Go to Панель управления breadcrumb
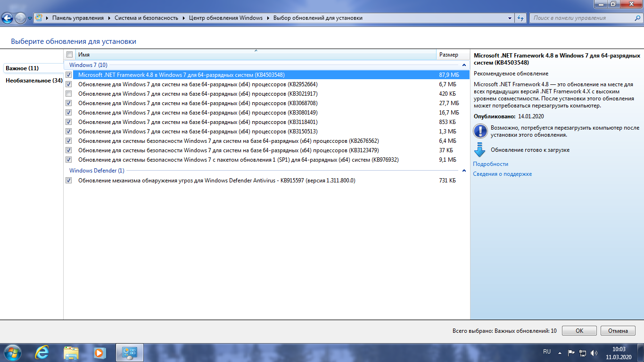This screenshot has width=644, height=362. coord(78,18)
